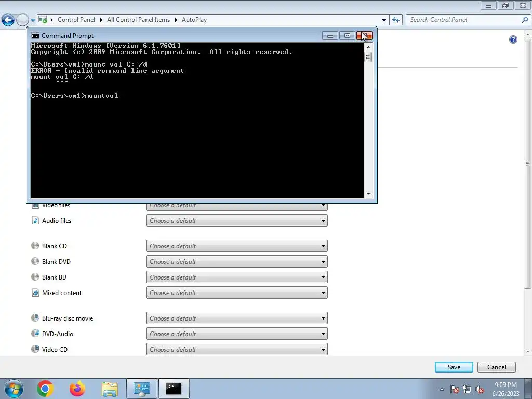Click the muted volume tray icon
The height and width of the screenshot is (399, 532).
point(480,389)
